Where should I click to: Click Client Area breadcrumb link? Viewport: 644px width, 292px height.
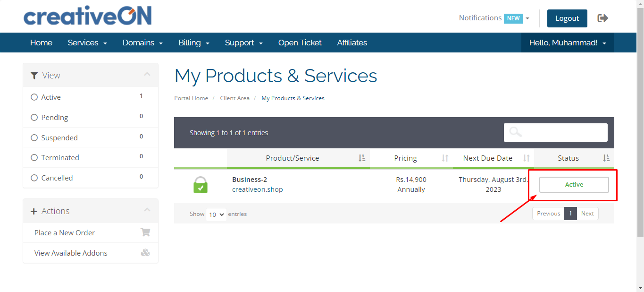click(x=234, y=98)
